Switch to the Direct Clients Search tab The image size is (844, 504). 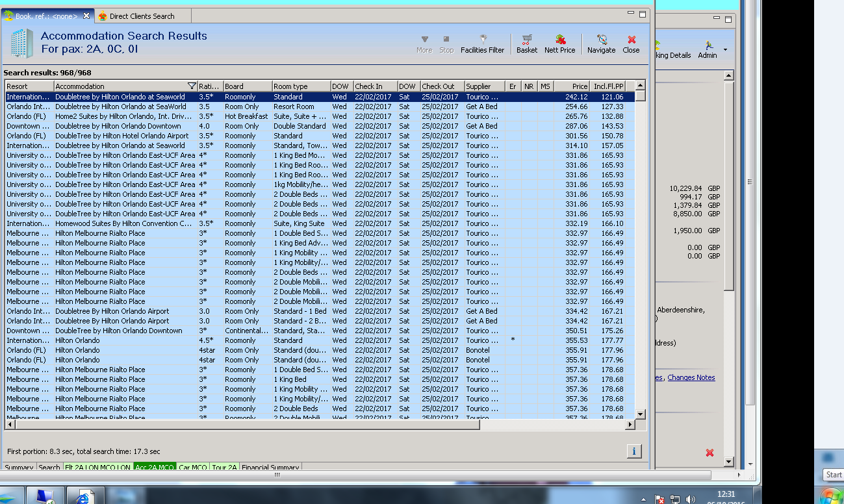(x=141, y=16)
